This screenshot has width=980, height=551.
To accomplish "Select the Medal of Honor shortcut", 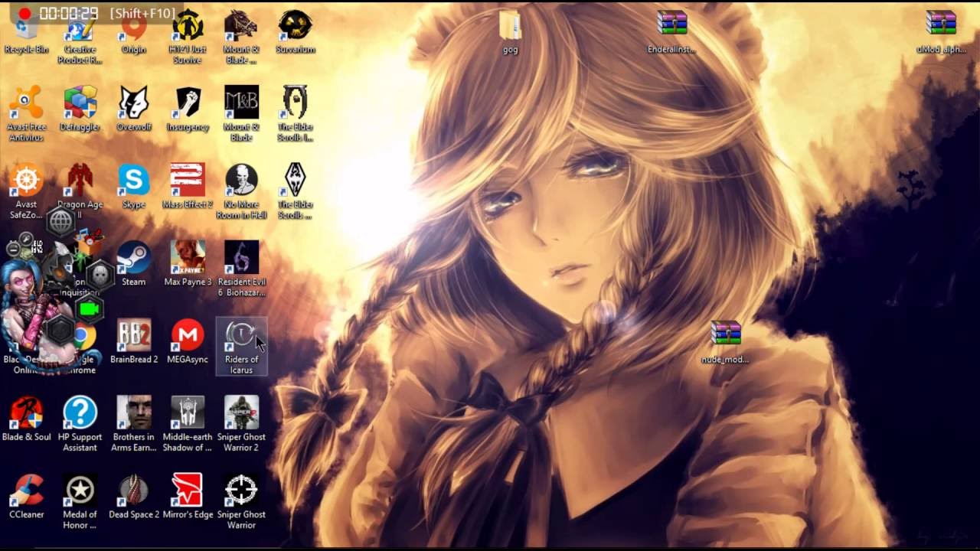I will pyautogui.click(x=80, y=502).
